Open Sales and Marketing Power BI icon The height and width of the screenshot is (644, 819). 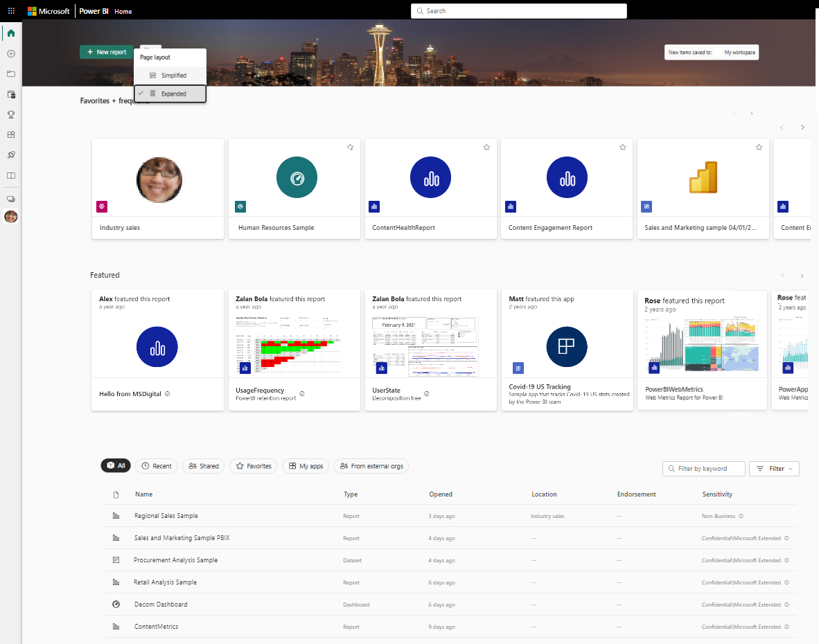(x=703, y=177)
